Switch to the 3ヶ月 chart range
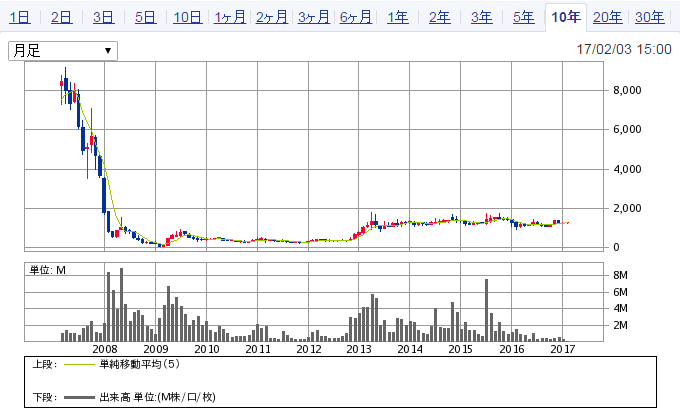This screenshot has width=680, height=414. tap(314, 17)
